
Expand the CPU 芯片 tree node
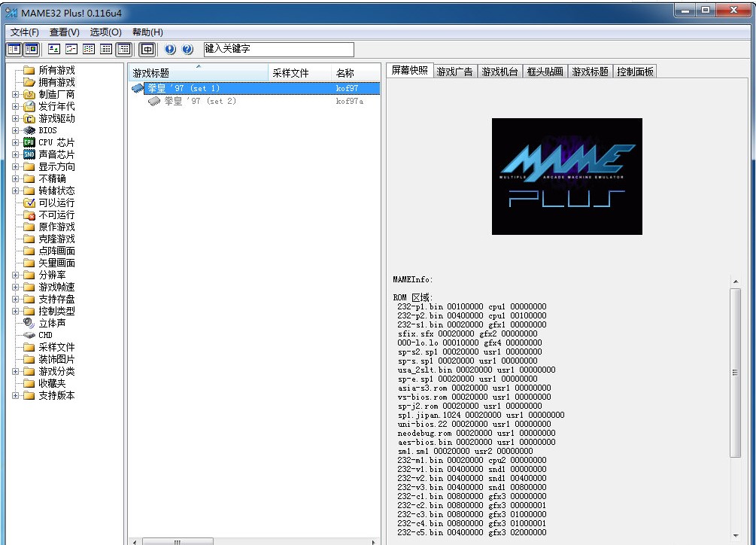pyautogui.click(x=16, y=142)
